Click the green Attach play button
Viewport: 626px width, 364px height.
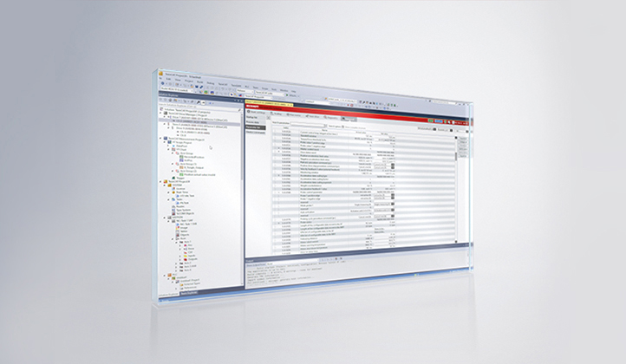point(288,95)
